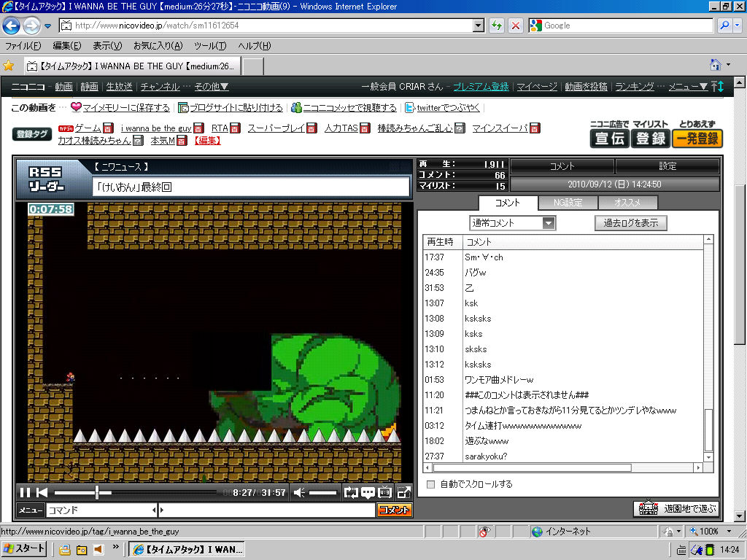This screenshot has height=560, width=747.
Task: Open the コマンド command selector
Action: [x=102, y=510]
